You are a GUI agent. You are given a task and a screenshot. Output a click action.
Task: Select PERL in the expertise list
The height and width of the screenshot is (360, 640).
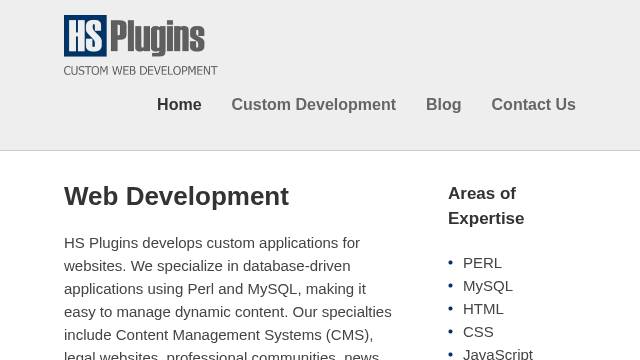(x=482, y=263)
